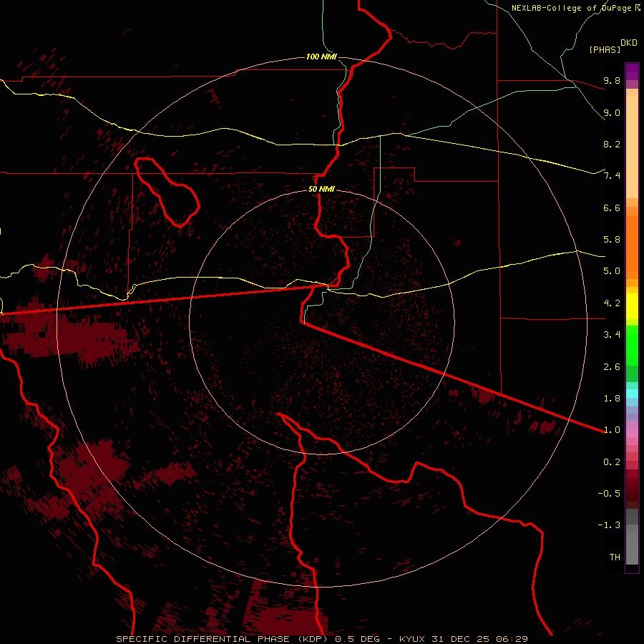Viewport: 644px width, 644px height.
Task: Click the [PHAS] legend label
Action: point(605,49)
